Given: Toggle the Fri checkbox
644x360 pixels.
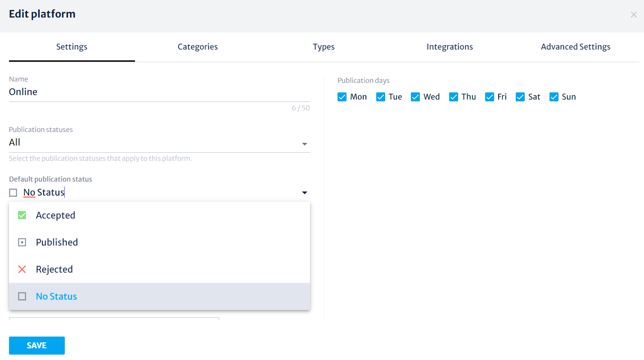Looking at the screenshot, I should (490, 97).
